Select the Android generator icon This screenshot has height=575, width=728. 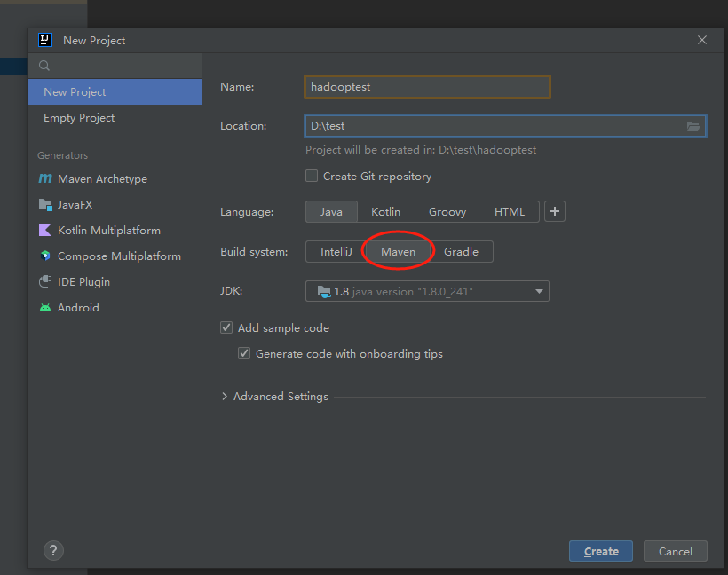click(45, 308)
